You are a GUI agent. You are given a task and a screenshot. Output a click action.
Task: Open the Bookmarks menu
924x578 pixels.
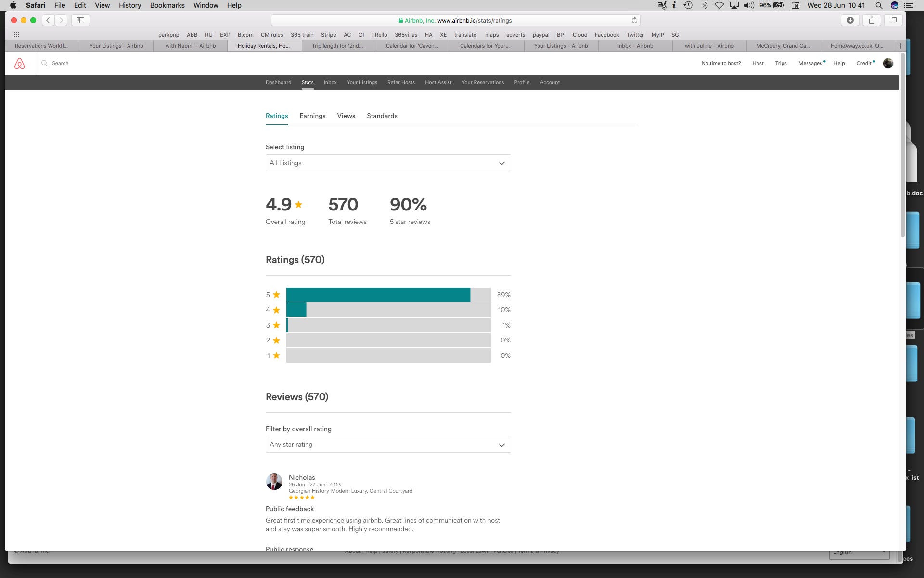click(167, 5)
